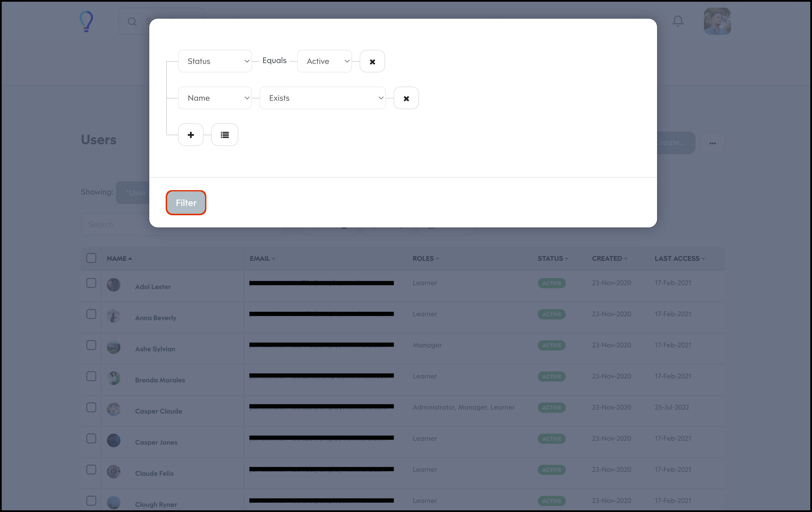Remove the Name filter row

[406, 98]
